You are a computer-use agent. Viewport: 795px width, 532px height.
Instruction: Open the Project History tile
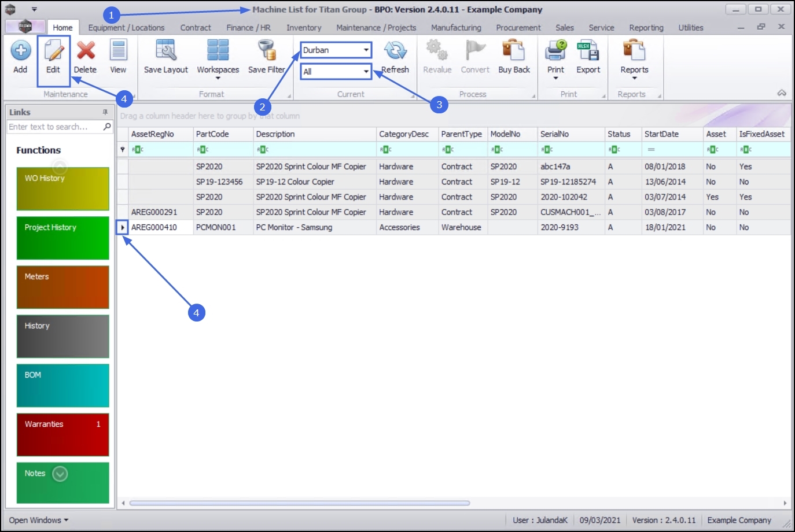click(x=63, y=238)
